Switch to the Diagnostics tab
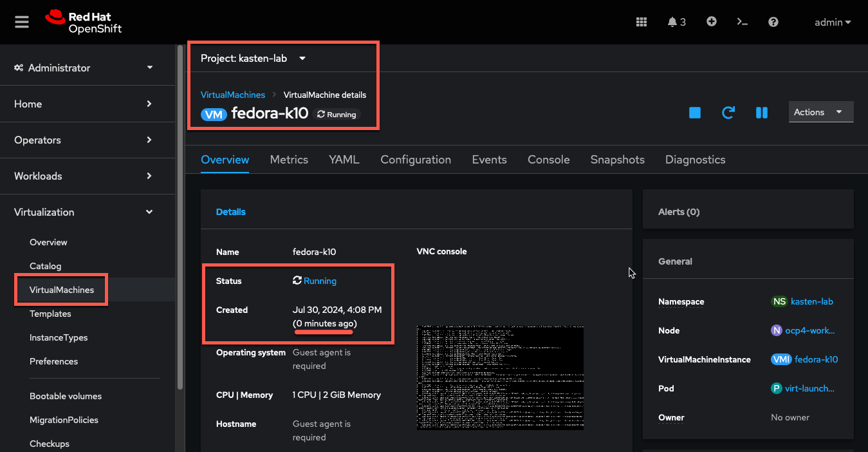The width and height of the screenshot is (868, 452). click(695, 160)
